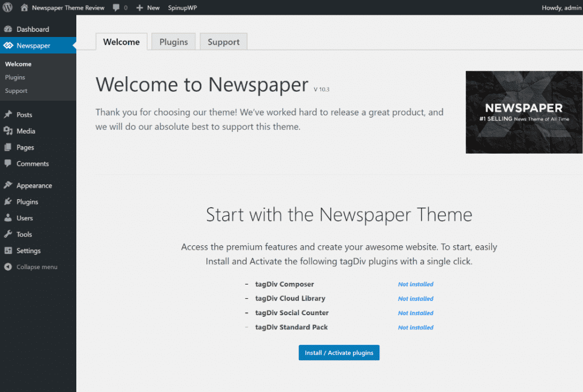Click tagDiv Composer plugin name
This screenshot has height=392, width=583.
tap(285, 284)
